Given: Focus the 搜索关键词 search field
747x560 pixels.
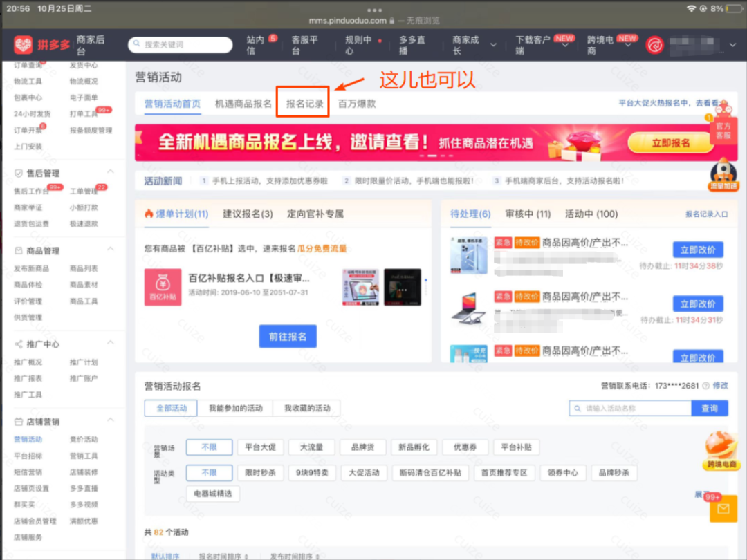Looking at the screenshot, I should 180,44.
